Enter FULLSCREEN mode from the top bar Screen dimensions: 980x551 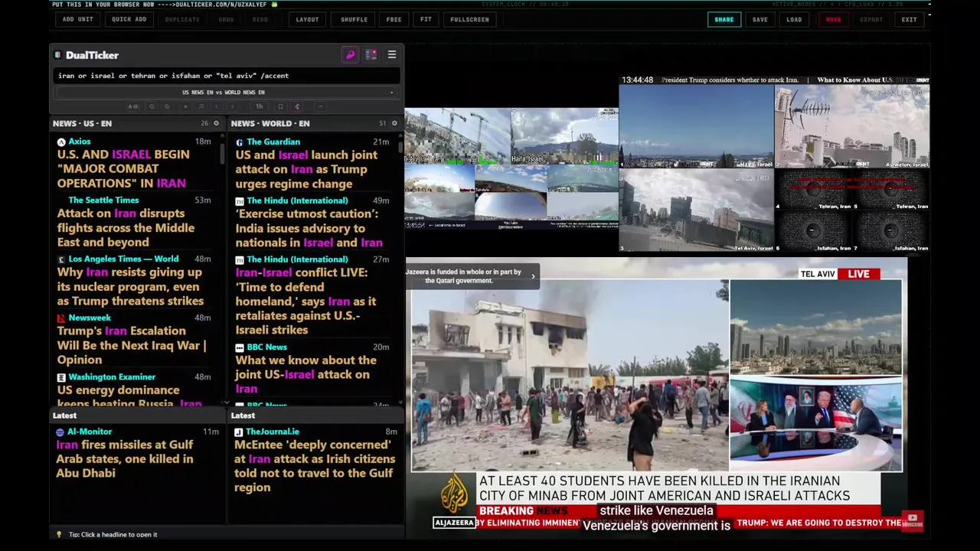click(x=469, y=19)
